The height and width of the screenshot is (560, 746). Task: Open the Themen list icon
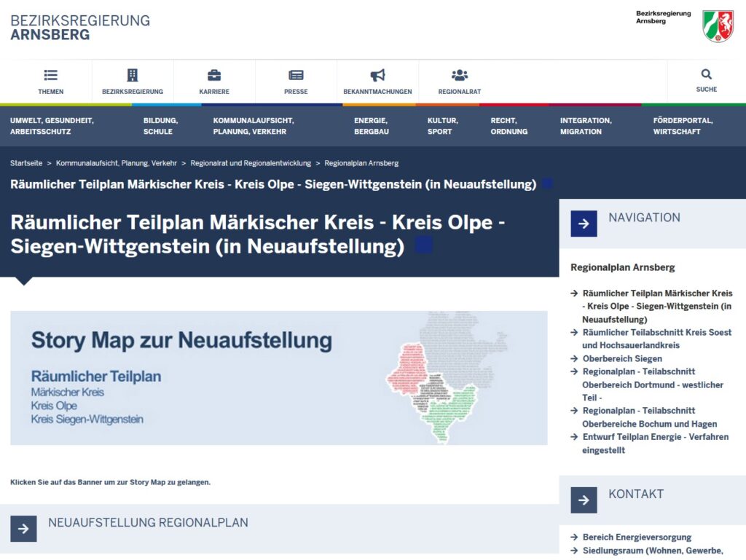click(x=50, y=75)
